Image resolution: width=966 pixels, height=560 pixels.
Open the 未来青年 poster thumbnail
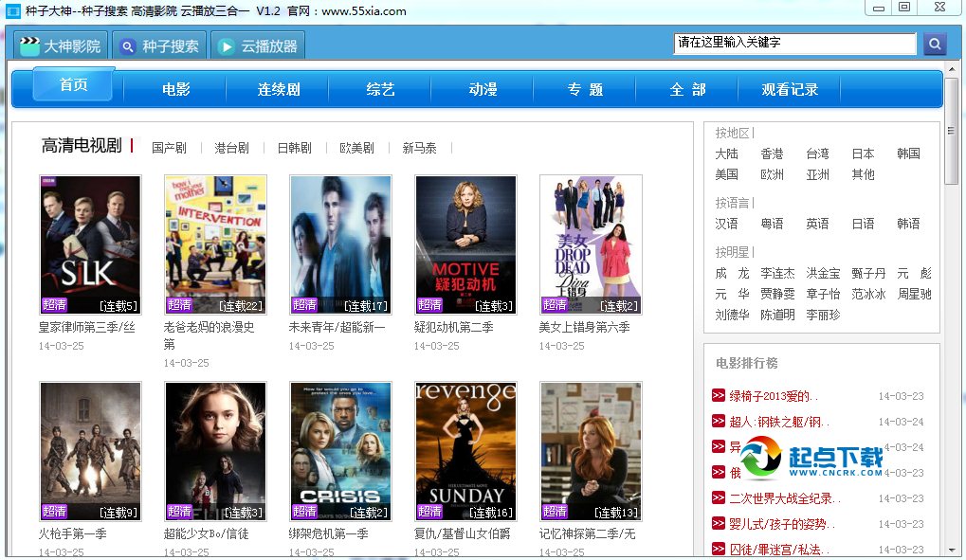pos(340,245)
